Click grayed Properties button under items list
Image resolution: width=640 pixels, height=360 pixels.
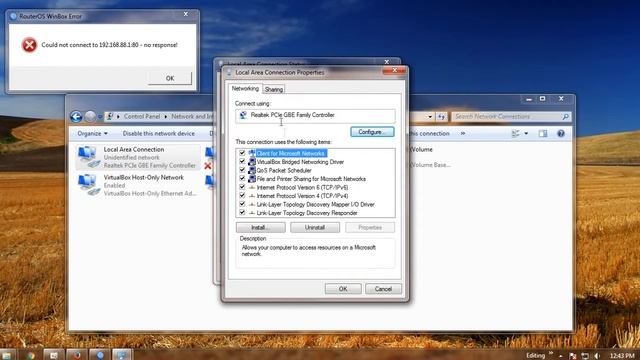tap(370, 227)
